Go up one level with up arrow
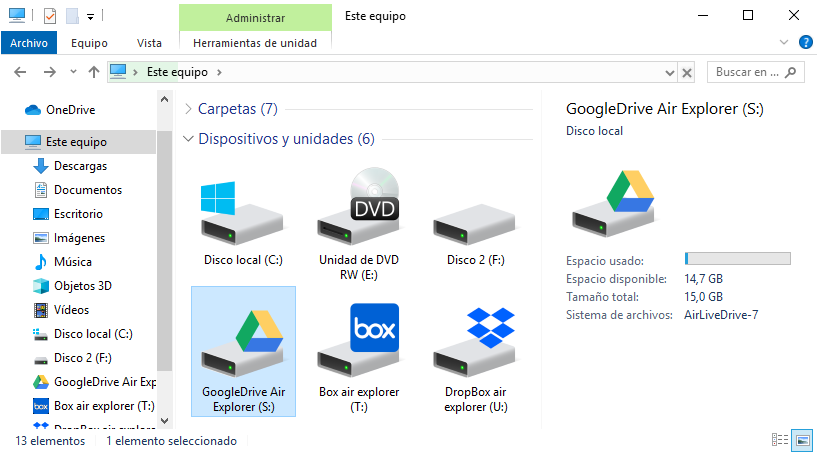 tap(94, 72)
